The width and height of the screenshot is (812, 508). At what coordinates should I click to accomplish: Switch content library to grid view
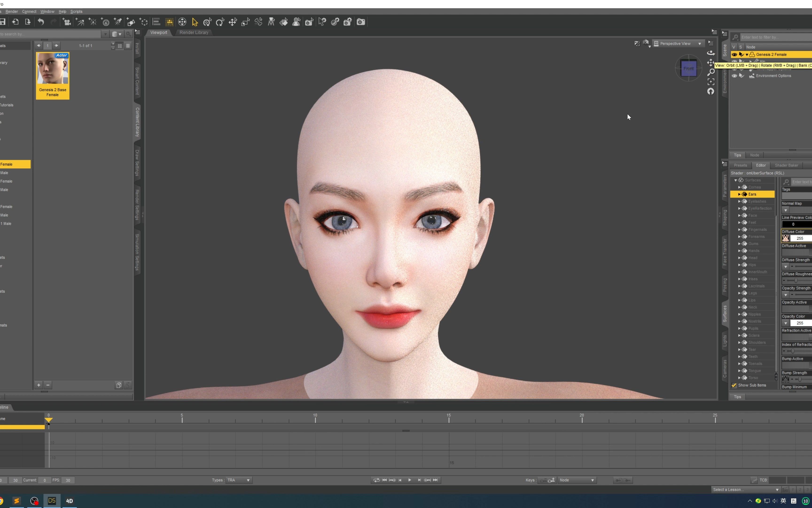[x=120, y=46]
